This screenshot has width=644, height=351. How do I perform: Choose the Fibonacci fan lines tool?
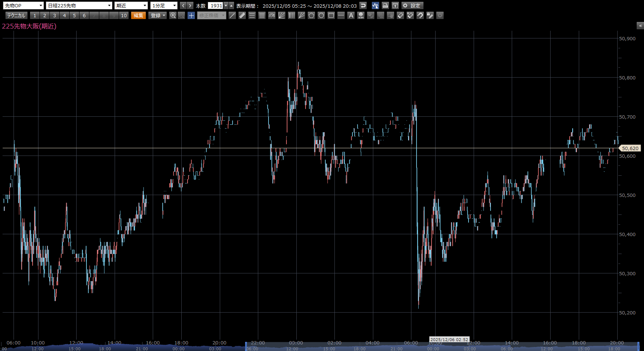282,15
